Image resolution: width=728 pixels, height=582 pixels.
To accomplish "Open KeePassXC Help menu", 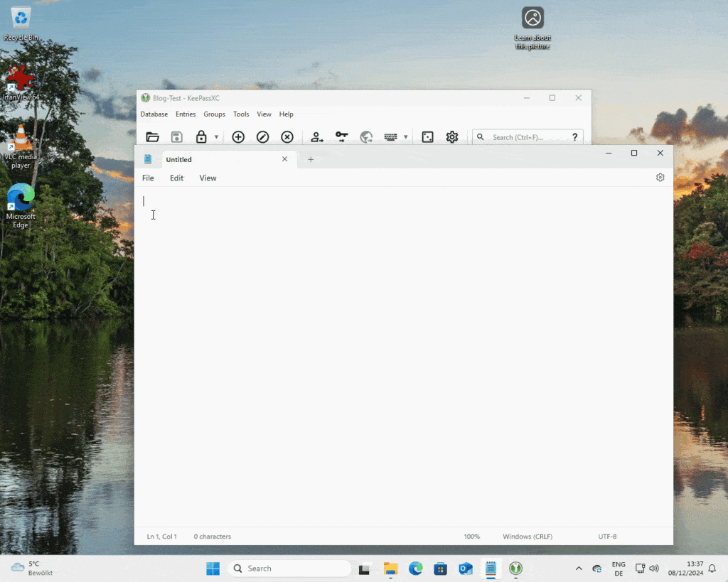I will pos(286,114).
